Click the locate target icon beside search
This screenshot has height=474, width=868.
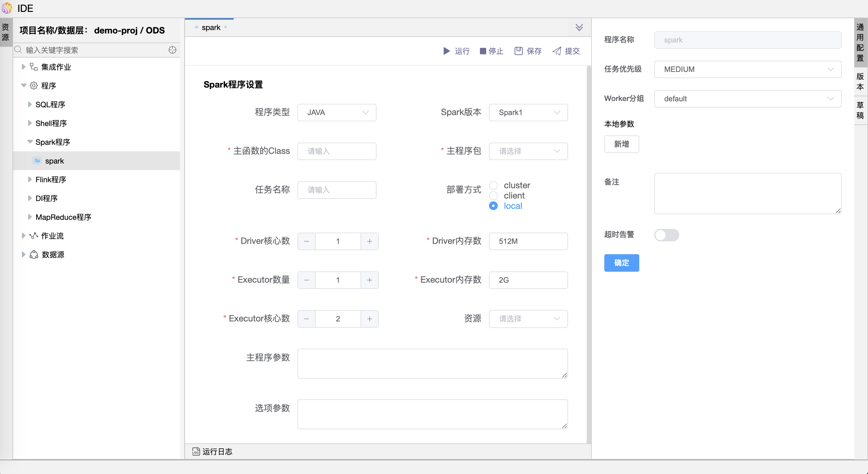click(172, 50)
